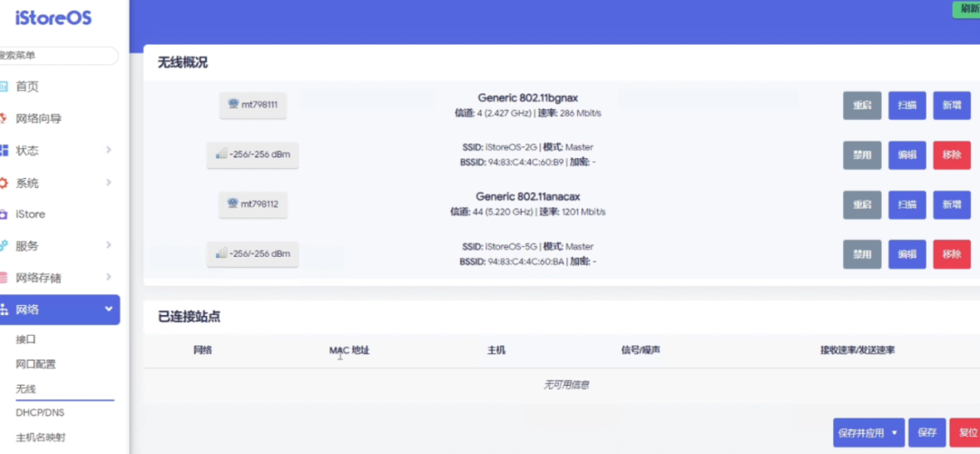
Task: Restart the mt798112 radio with 重启
Action: (x=862, y=204)
